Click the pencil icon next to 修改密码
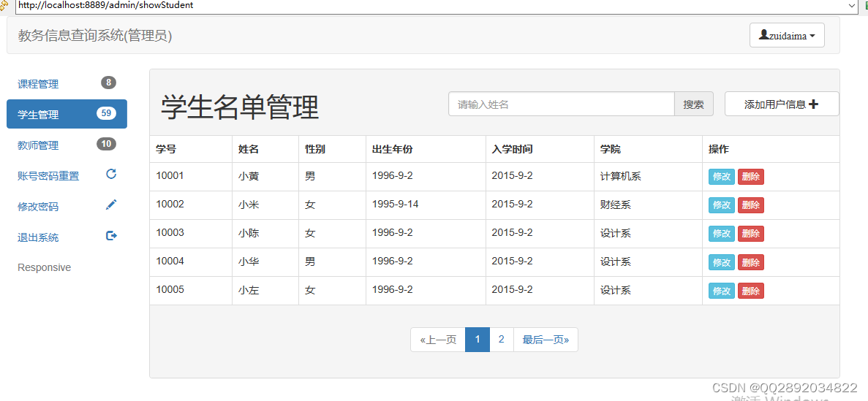 [x=111, y=205]
